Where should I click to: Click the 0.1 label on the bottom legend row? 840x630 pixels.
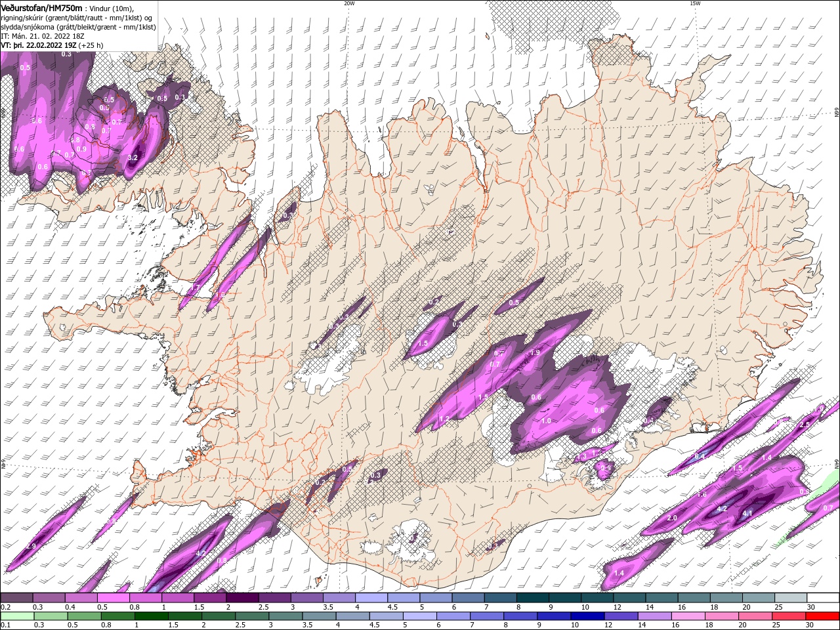tap(4, 625)
